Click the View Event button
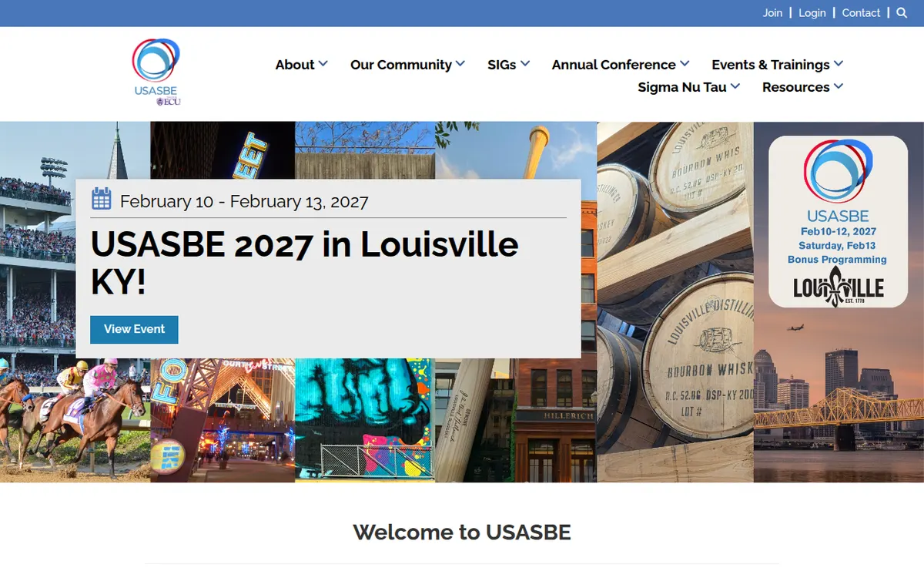 [134, 329]
